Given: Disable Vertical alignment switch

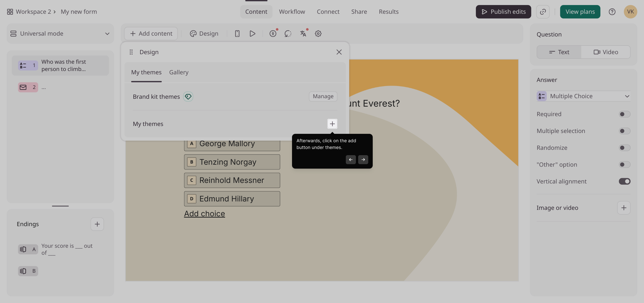Looking at the screenshot, I should pyautogui.click(x=624, y=182).
